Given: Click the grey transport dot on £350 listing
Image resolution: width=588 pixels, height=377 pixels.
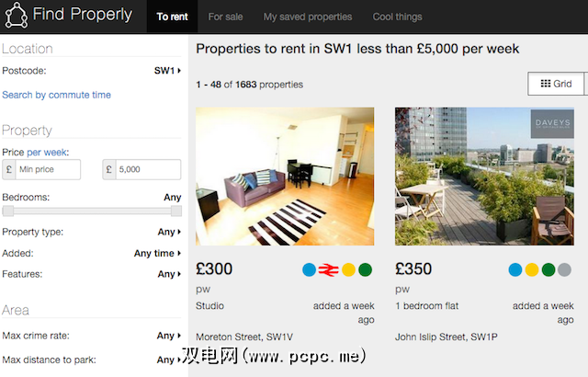Looking at the screenshot, I should [x=564, y=269].
